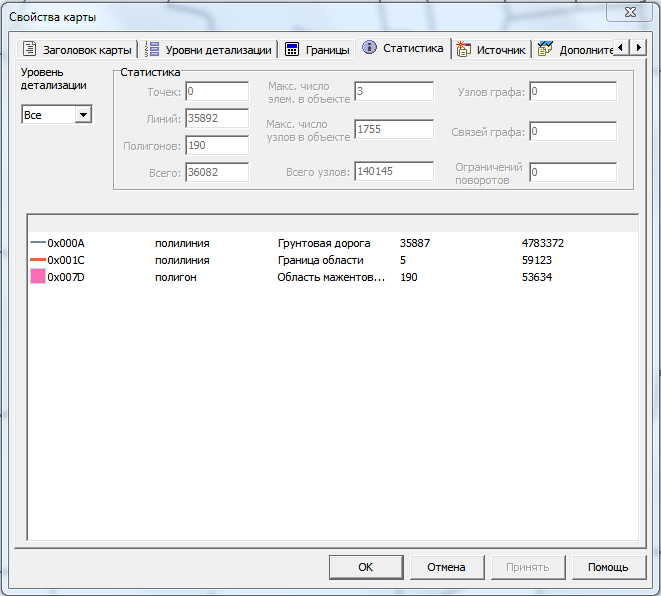
Task: Select the Грунтовая дорога row
Action: tap(323, 243)
